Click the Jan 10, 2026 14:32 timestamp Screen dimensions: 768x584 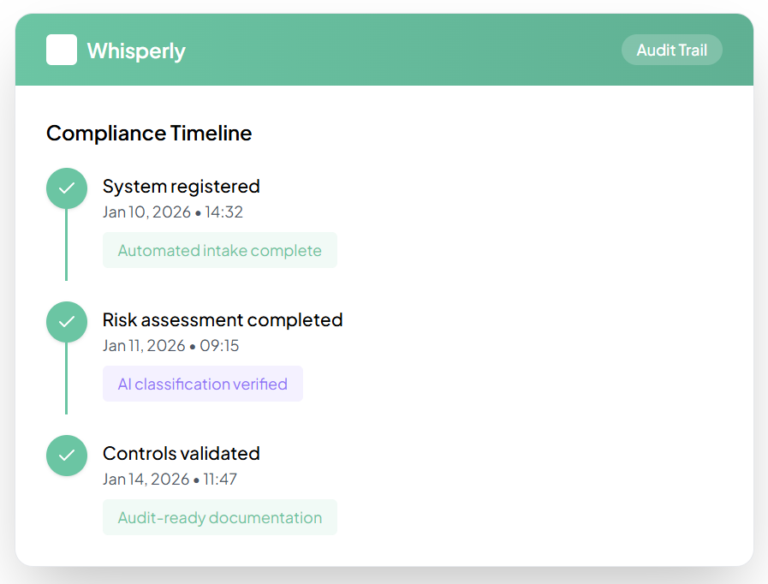pyautogui.click(x=172, y=212)
